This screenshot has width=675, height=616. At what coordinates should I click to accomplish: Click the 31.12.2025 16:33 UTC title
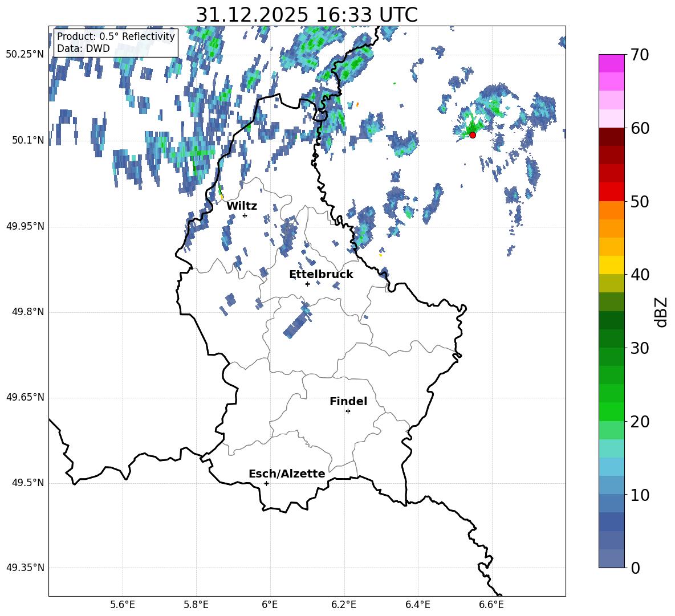click(307, 15)
